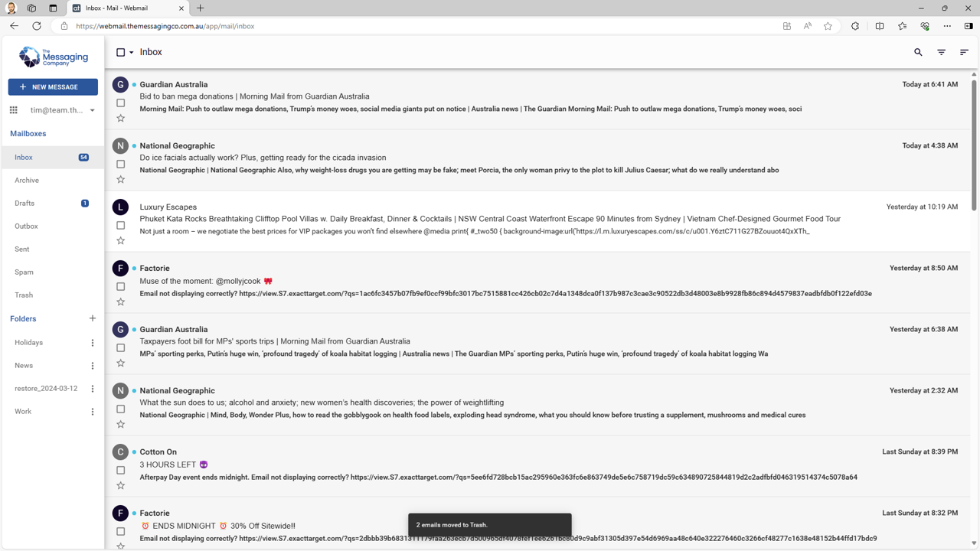Select the Luxury Escapes email checkbox
The height and width of the screenshot is (551, 980).
[x=120, y=225]
